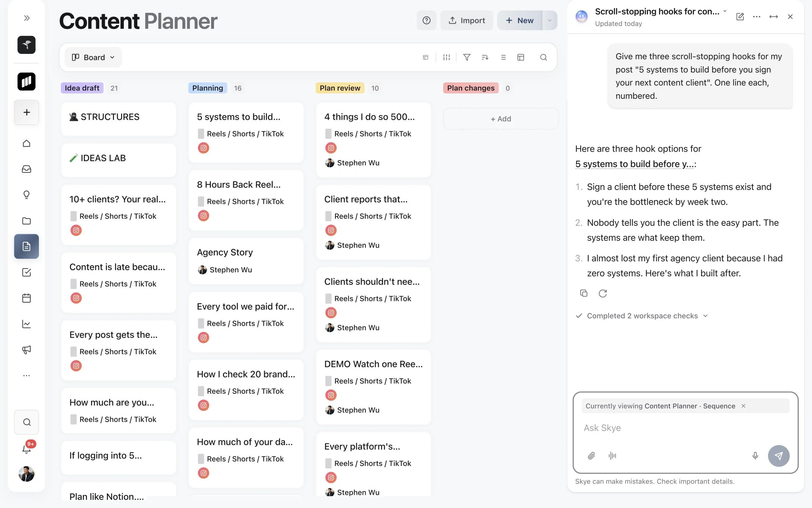Click the help question mark button

(426, 20)
